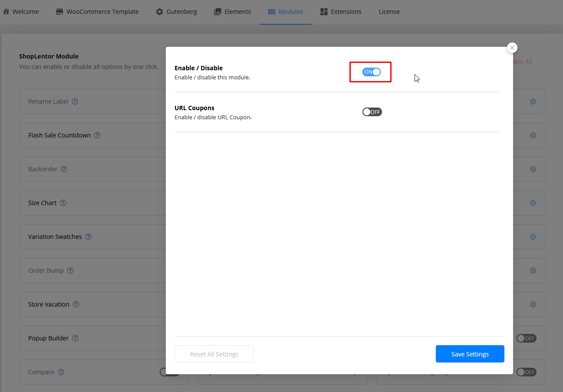Toggle the OFF switch at right of Popup Builder row
The height and width of the screenshot is (392, 563).
(526, 338)
